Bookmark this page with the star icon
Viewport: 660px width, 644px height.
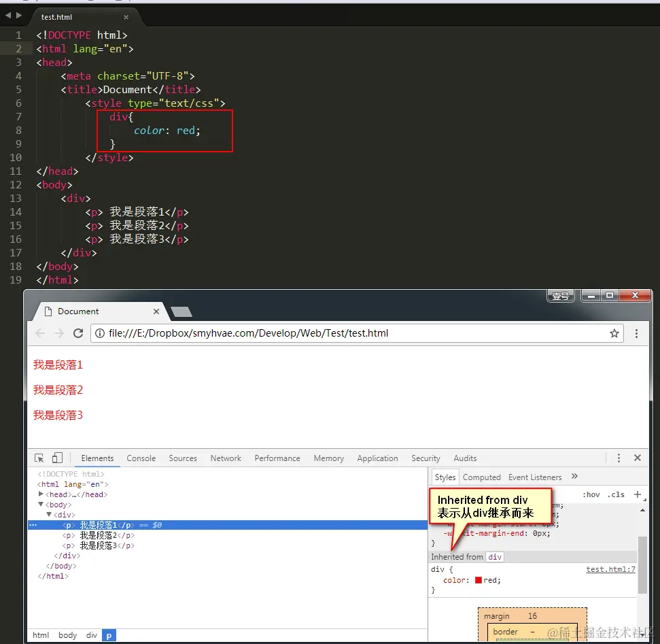click(x=614, y=334)
